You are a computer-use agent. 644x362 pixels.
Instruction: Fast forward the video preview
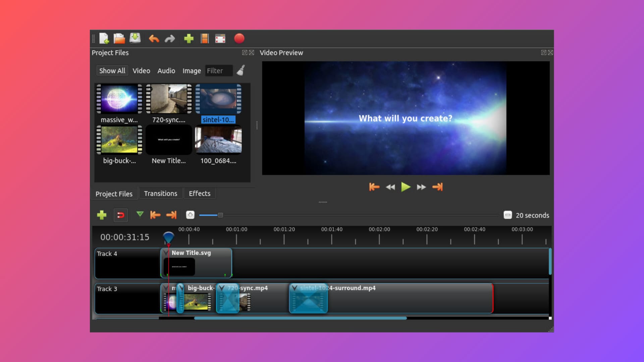421,187
